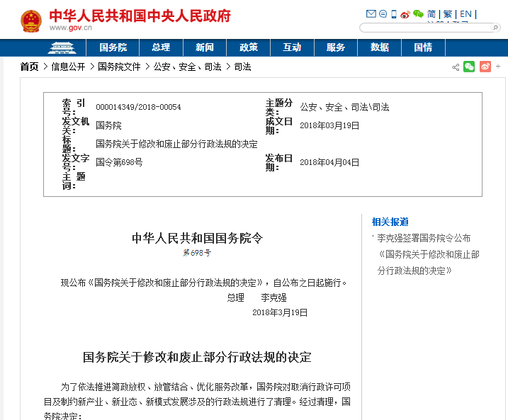Image resolution: width=508 pixels, height=420 pixels.
Task: Share article via green WeChat button
Action: click(x=469, y=67)
